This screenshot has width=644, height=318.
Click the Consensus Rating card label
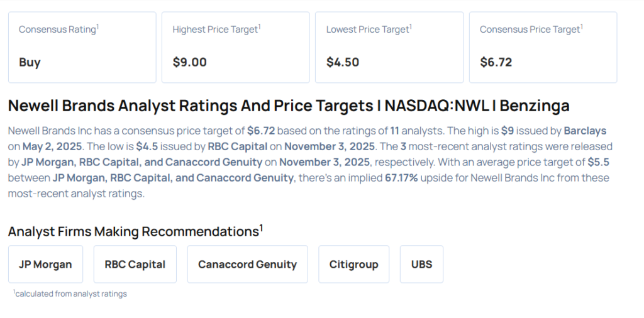pyautogui.click(x=57, y=30)
